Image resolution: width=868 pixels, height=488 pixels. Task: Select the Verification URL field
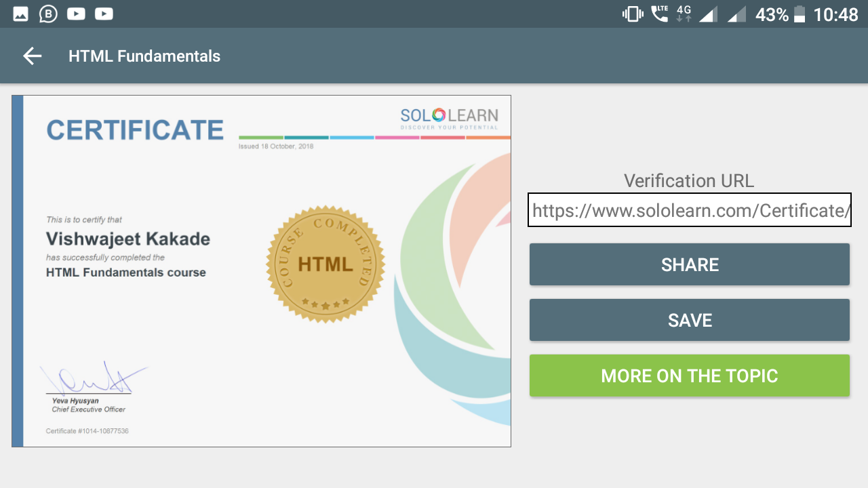tap(690, 210)
